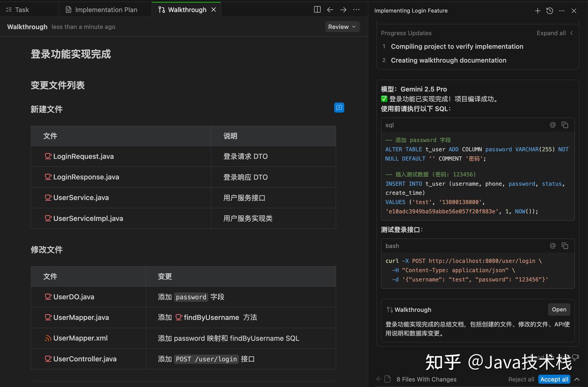Copy the SQL snippet using the copy icon
Image resolution: width=588 pixels, height=387 pixels.
pyautogui.click(x=565, y=125)
